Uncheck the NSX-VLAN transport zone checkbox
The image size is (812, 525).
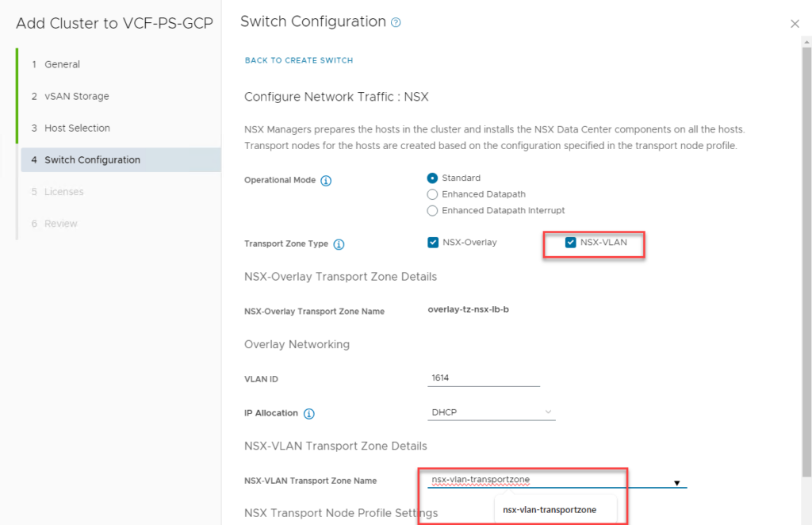(571, 243)
